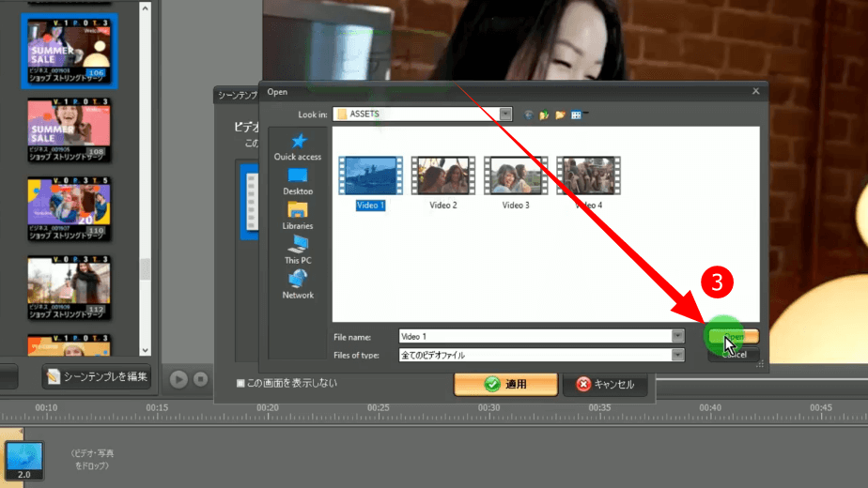Open the view menu icon
868x488 pixels.
[x=577, y=114]
